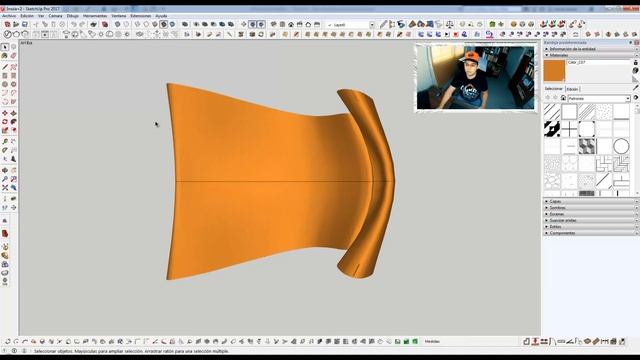Select the Rectangle drawing tool

click(5, 76)
